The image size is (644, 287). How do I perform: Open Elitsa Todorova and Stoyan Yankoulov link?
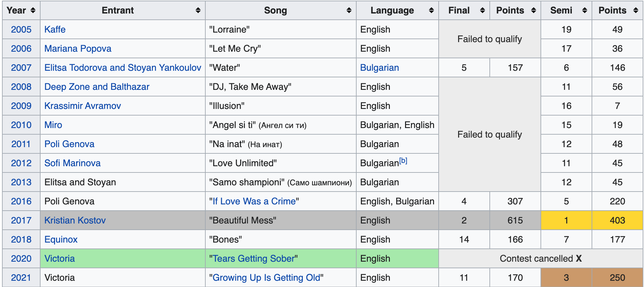pos(123,68)
